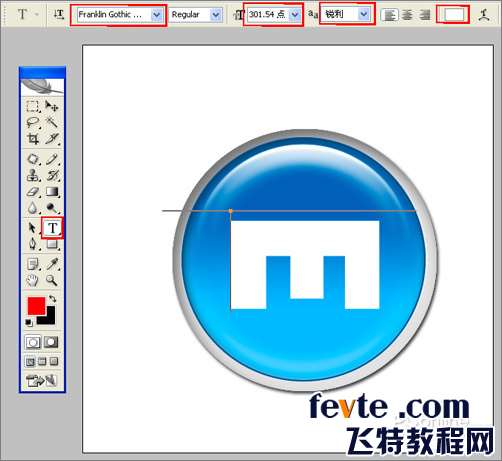502x461 pixels.
Task: Click the font size field showing 301.54
Action: click(268, 15)
